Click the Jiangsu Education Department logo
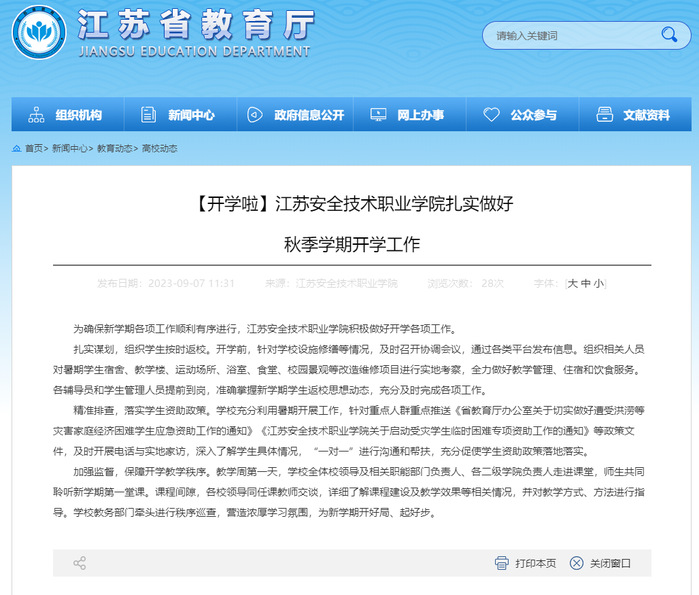 coord(38,33)
